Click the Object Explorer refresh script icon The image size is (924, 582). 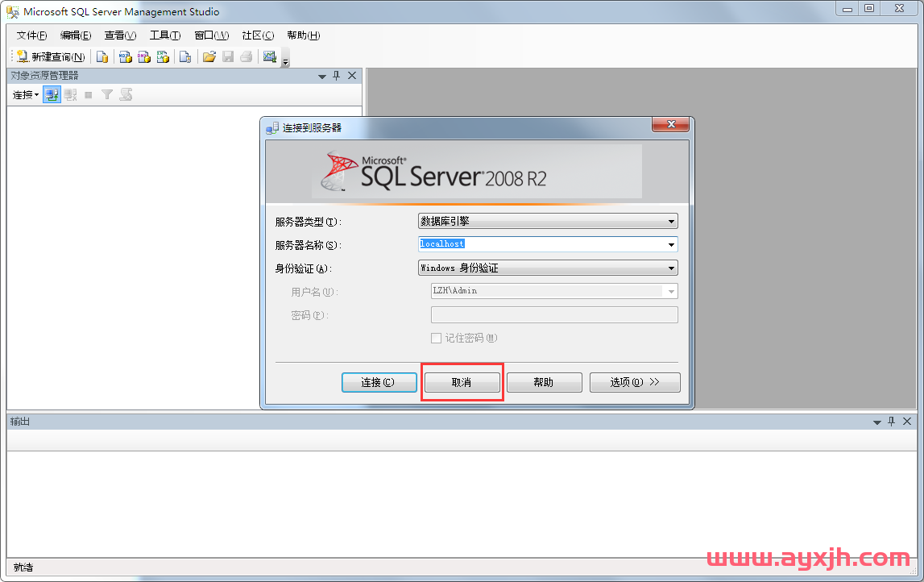point(126,94)
